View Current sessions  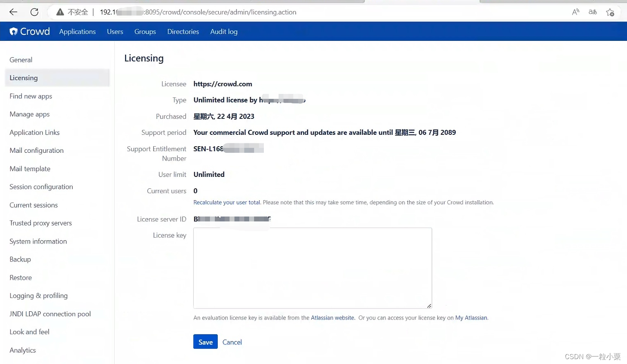tap(33, 205)
